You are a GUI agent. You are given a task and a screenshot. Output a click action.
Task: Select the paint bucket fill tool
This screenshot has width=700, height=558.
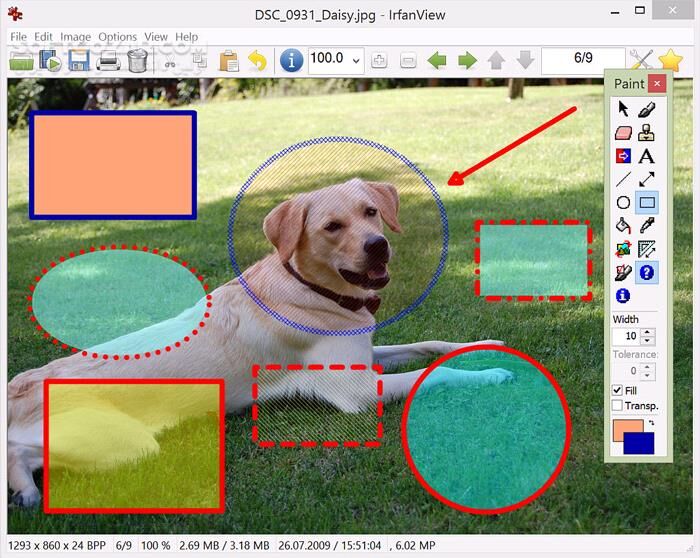click(623, 226)
